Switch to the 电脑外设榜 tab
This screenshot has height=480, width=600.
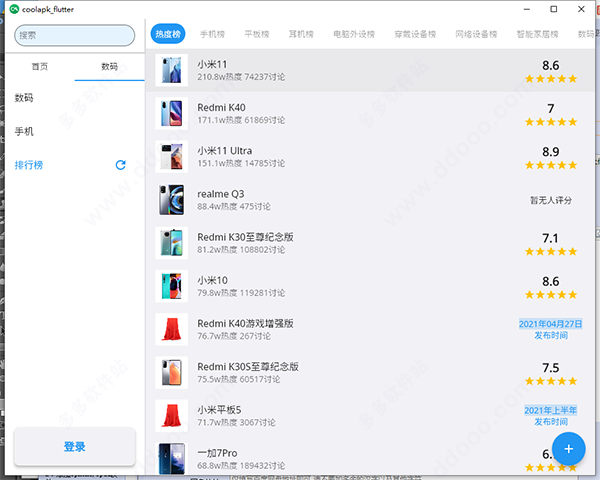click(354, 34)
